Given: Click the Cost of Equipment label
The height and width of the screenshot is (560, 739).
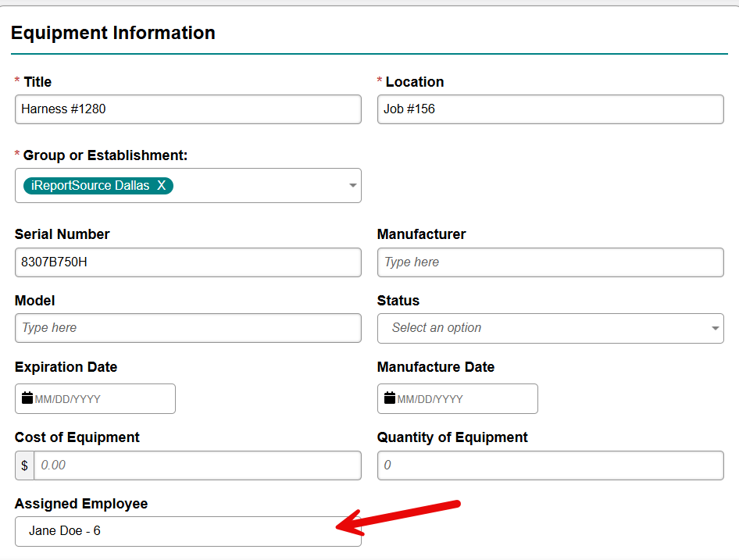Looking at the screenshot, I should (77, 437).
